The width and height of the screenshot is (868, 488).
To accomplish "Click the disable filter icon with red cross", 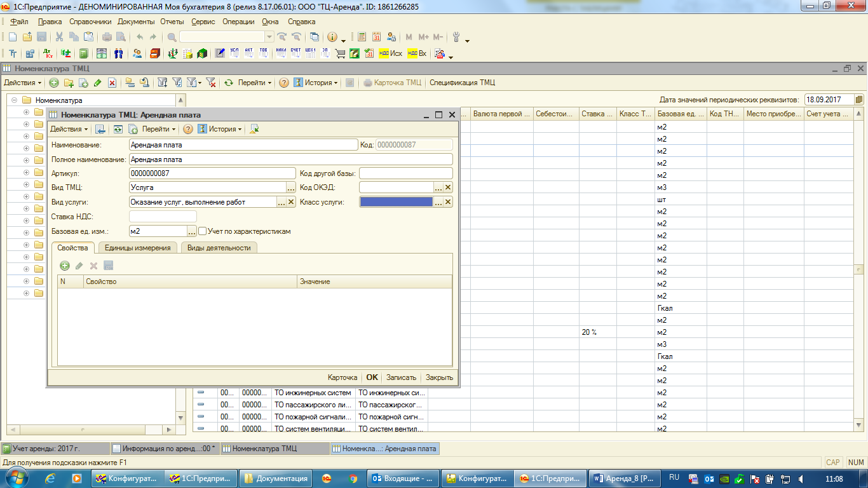I will pyautogui.click(x=211, y=83).
